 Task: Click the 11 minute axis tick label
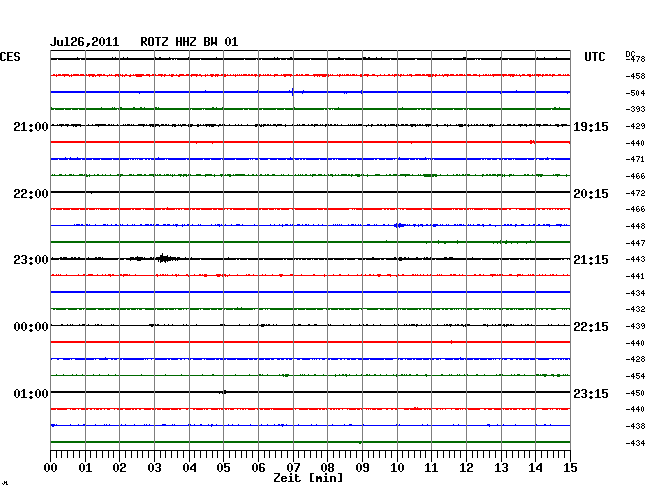(431, 468)
